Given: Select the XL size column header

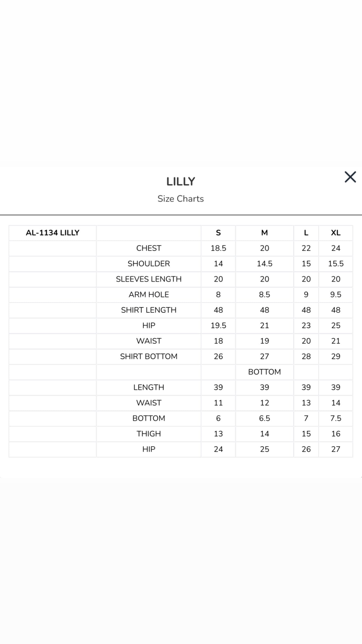Looking at the screenshot, I should point(336,233).
